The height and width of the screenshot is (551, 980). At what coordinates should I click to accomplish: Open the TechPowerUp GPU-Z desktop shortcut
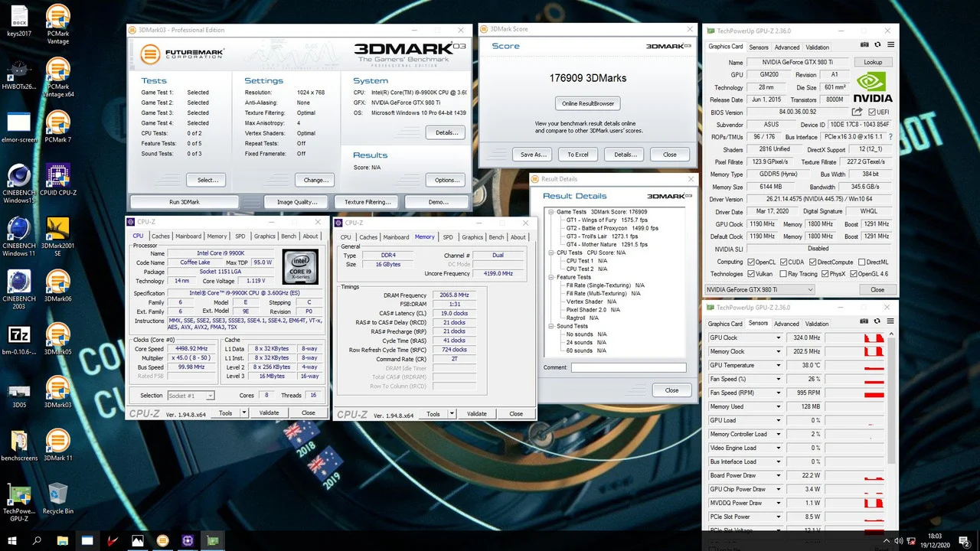(18, 501)
